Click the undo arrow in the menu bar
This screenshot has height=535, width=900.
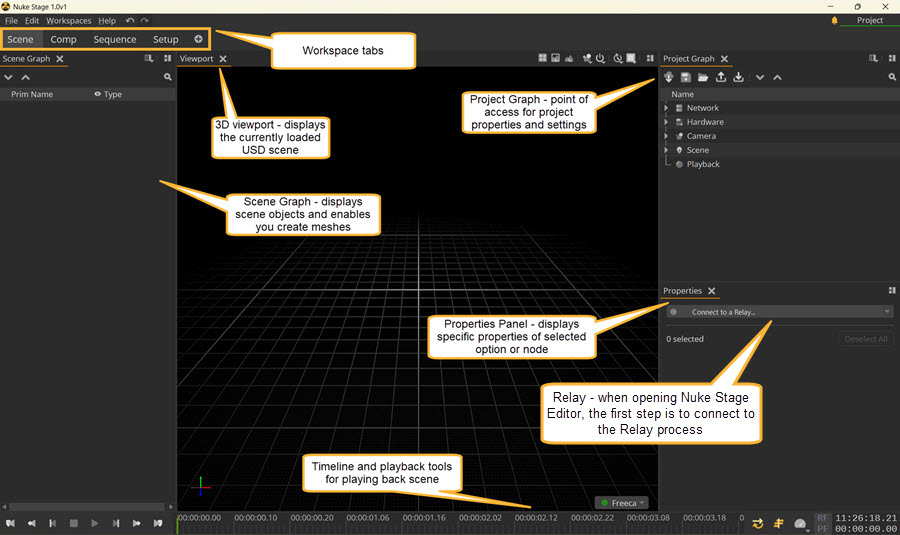[130, 20]
